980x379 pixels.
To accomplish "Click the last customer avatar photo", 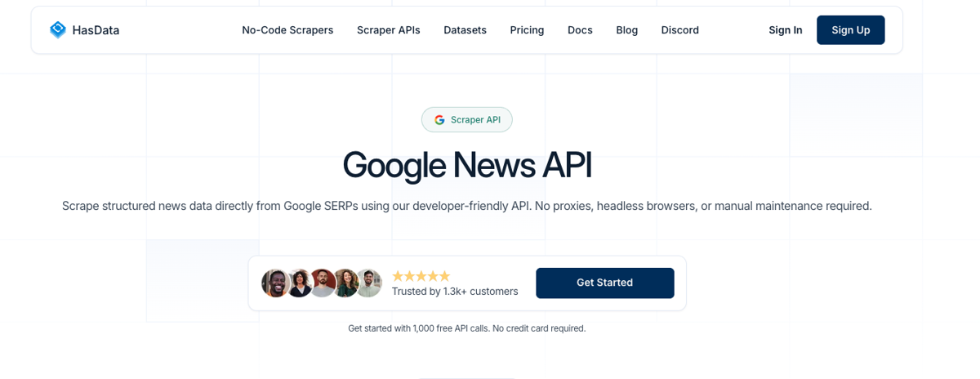I will 368,283.
